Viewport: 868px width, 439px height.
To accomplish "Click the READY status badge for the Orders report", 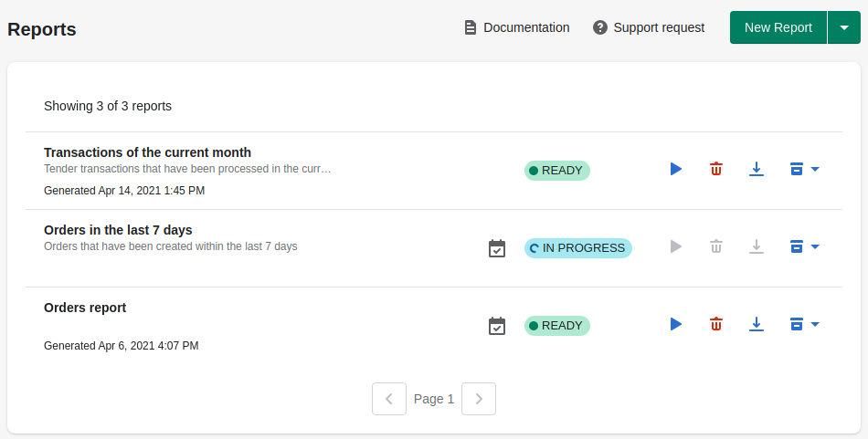I will (557, 326).
